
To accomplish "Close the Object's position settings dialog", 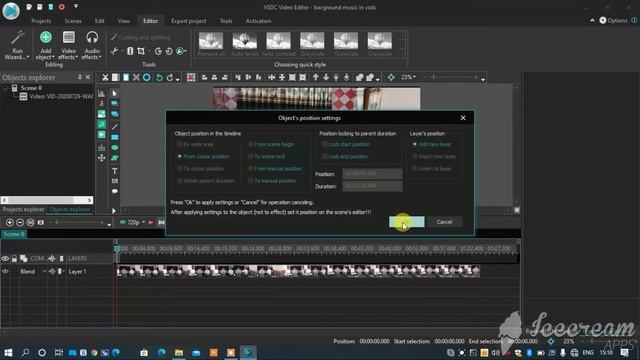I will 463,118.
